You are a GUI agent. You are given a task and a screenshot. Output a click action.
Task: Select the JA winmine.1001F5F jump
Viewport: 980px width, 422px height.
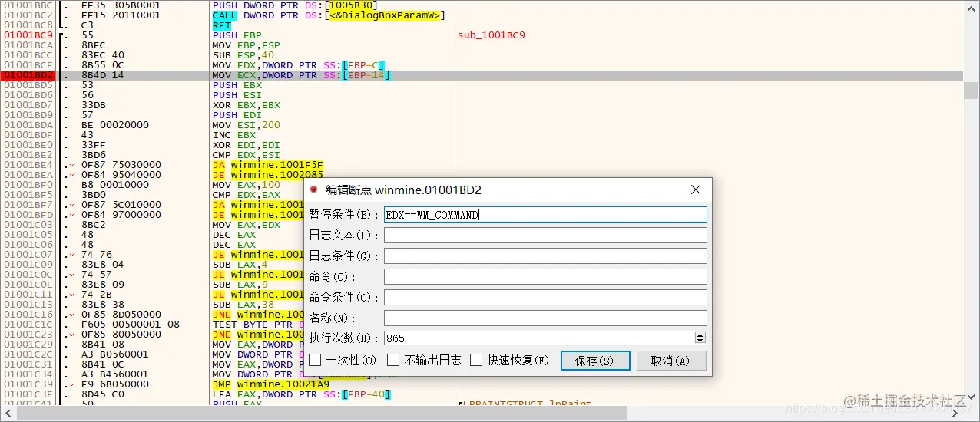click(x=268, y=165)
